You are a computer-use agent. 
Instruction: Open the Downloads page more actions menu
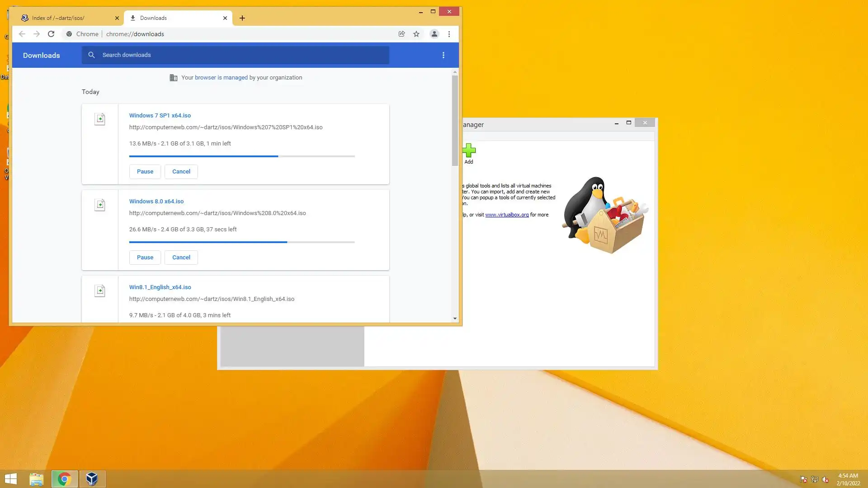443,55
